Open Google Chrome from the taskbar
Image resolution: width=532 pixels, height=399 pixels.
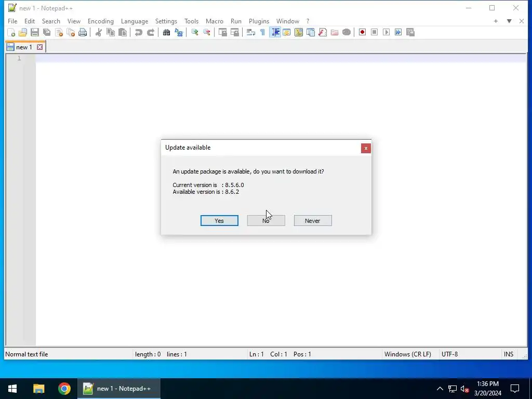click(x=64, y=389)
